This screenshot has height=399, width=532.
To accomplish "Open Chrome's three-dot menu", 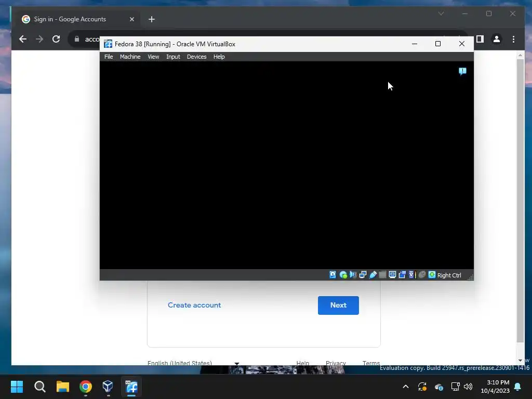I will (513, 39).
